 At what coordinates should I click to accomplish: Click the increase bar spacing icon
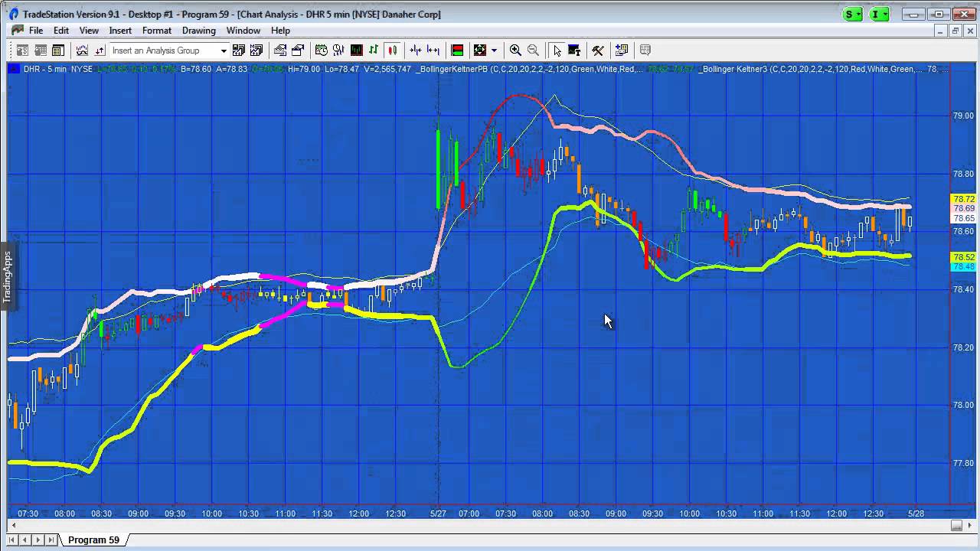pos(433,51)
